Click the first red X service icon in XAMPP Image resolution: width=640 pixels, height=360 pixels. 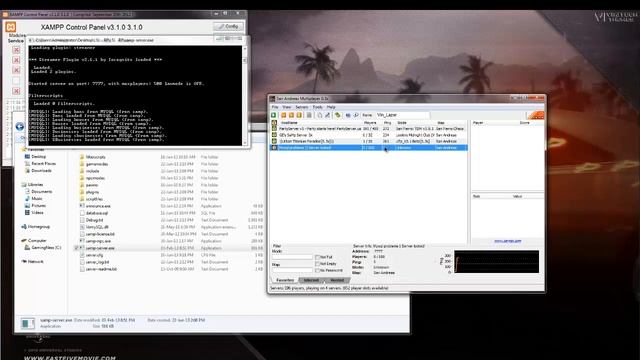point(16,50)
